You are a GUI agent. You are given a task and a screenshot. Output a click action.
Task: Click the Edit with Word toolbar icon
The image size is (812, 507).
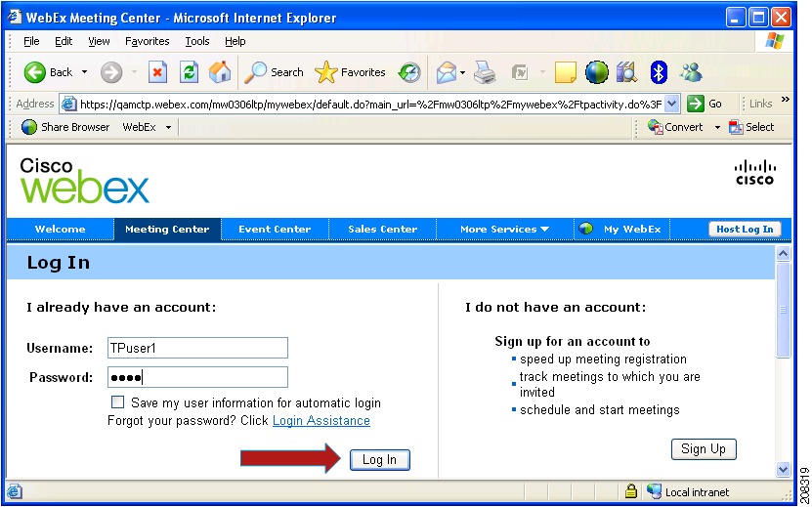pos(520,72)
